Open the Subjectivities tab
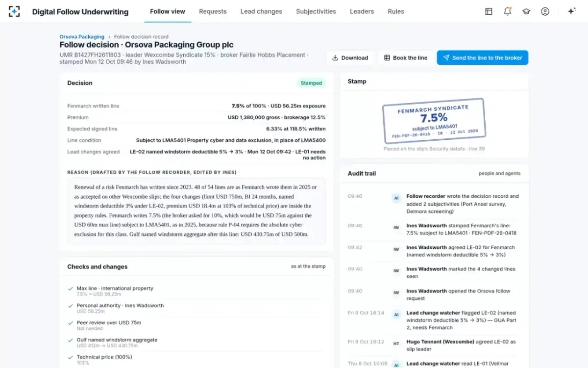 click(x=316, y=11)
